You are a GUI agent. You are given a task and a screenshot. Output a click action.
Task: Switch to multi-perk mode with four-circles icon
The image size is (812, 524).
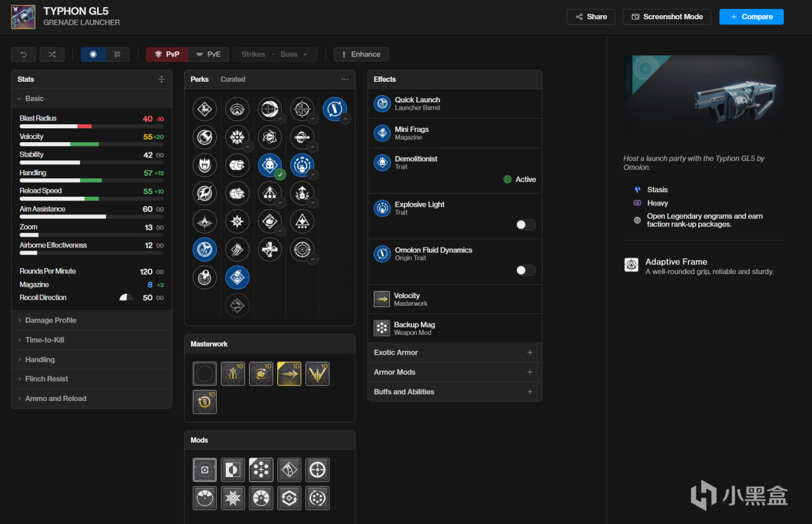point(117,55)
